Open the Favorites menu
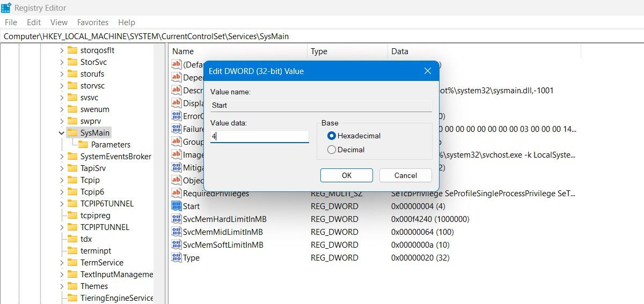 click(93, 23)
